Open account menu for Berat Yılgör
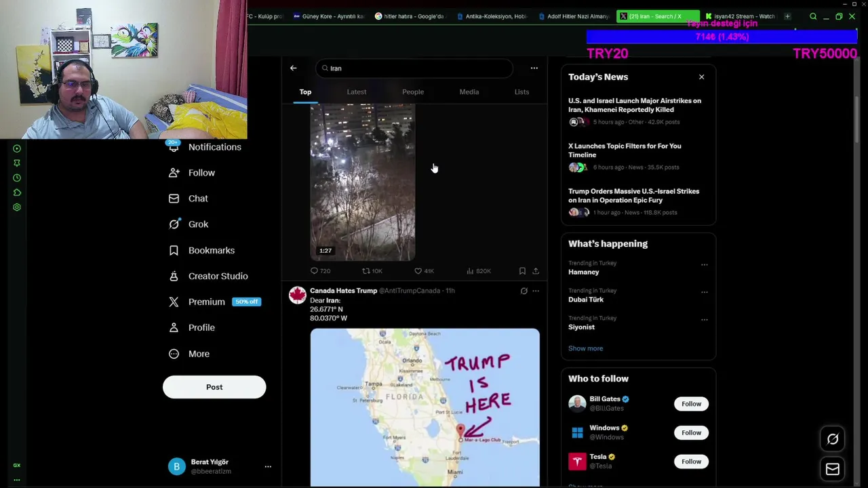Viewport: 868px width, 488px height. (268, 466)
